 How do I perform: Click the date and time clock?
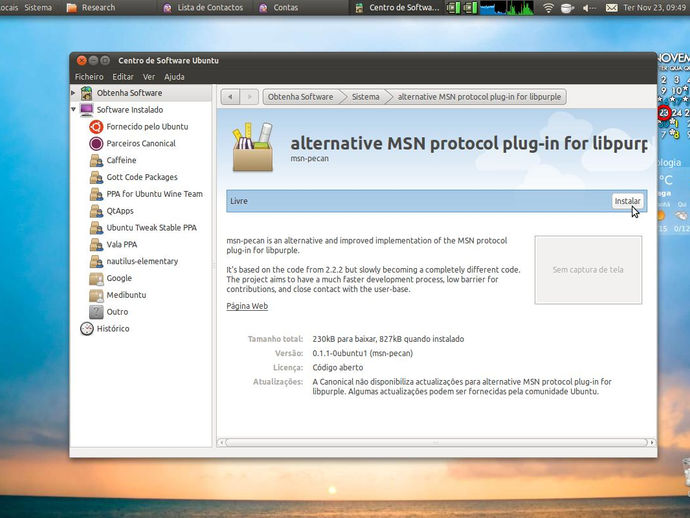click(654, 7)
